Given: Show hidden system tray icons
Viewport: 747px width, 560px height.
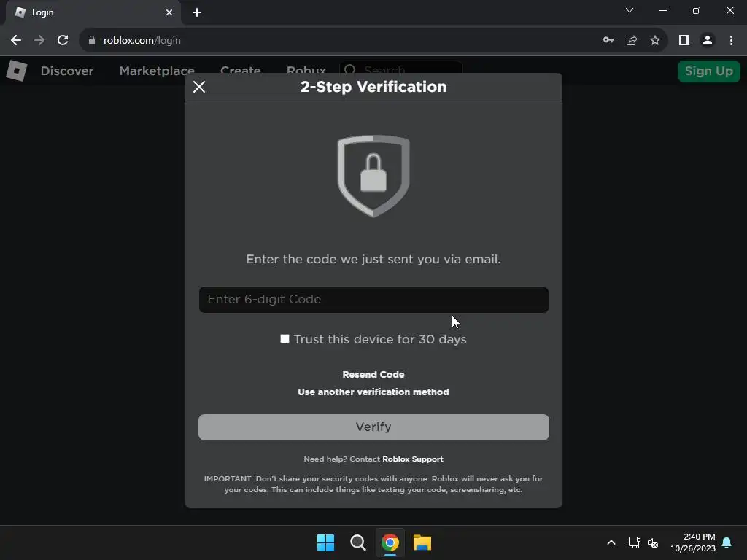Looking at the screenshot, I should (x=611, y=542).
